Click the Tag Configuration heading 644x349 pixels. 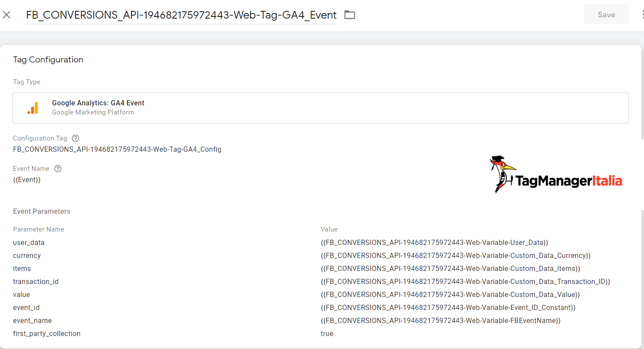click(x=48, y=59)
